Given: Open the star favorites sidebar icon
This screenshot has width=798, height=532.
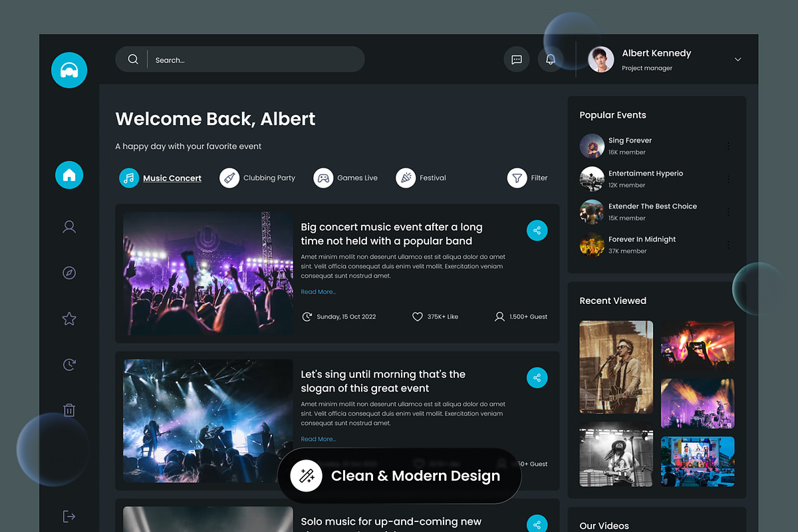Looking at the screenshot, I should click(x=69, y=319).
